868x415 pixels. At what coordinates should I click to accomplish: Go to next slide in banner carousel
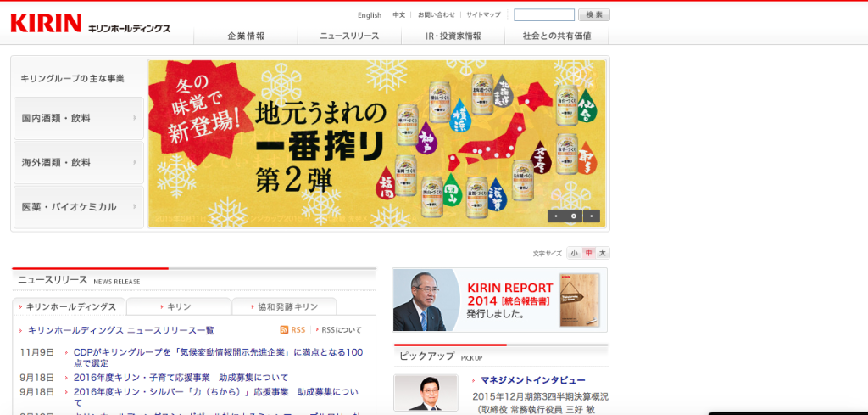pos(592,216)
